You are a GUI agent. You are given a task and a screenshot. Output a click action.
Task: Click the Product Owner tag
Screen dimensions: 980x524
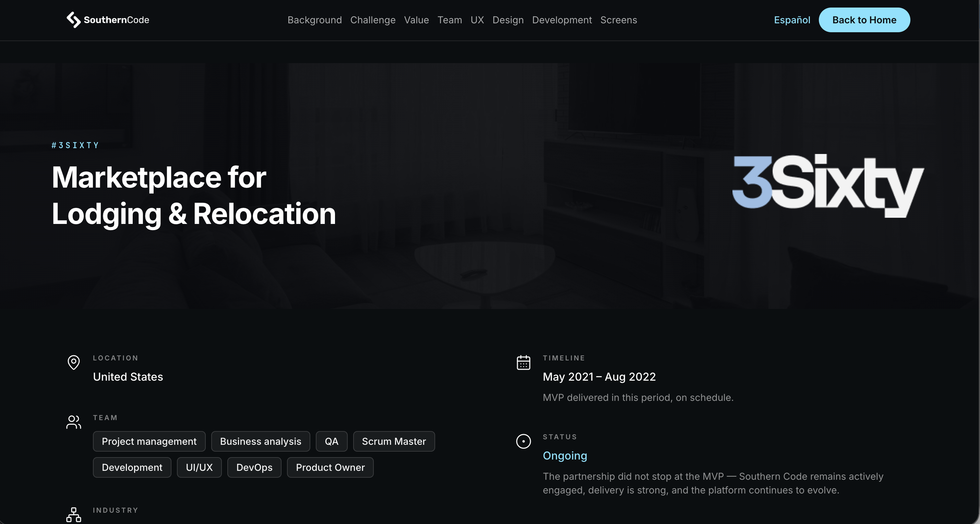(330, 467)
